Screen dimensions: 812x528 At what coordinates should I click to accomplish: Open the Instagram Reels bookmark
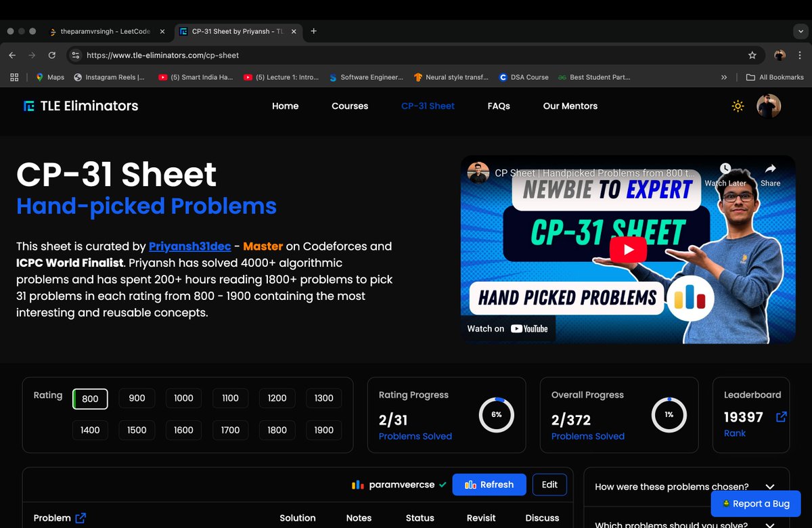[109, 77]
